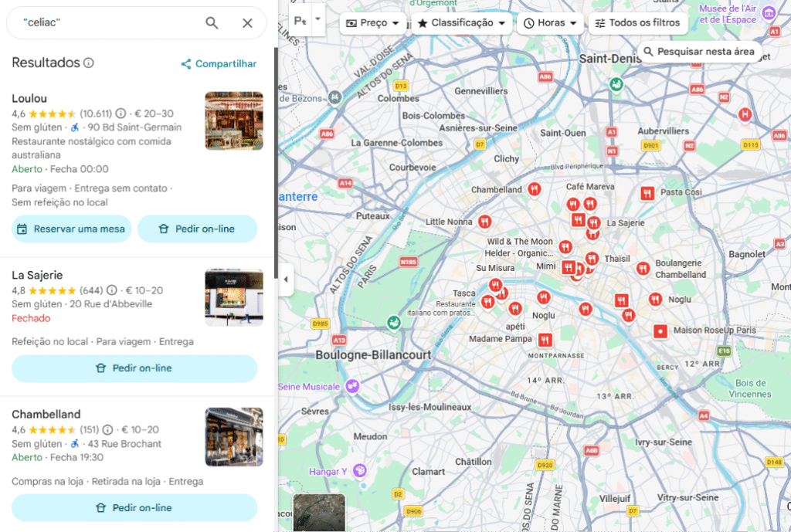Open La Sajerie price info icon
This screenshot has height=532, width=791.
pyautogui.click(x=111, y=290)
